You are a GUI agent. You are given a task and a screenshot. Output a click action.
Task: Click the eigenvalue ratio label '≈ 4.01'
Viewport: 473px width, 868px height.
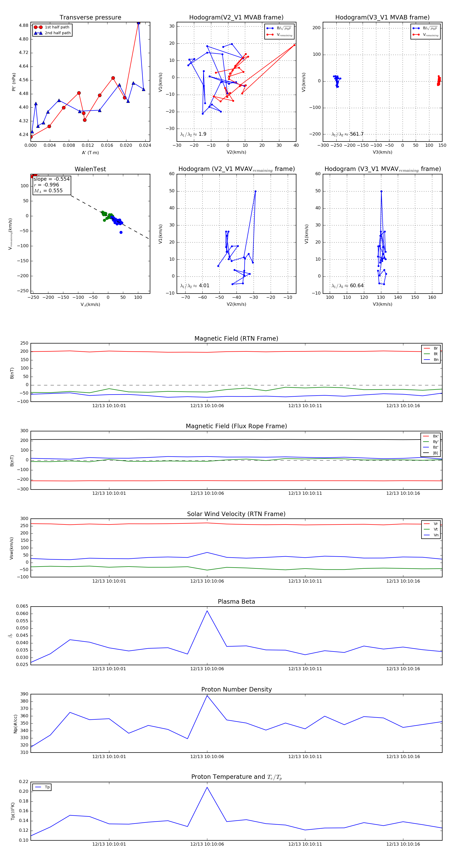pyautogui.click(x=194, y=286)
